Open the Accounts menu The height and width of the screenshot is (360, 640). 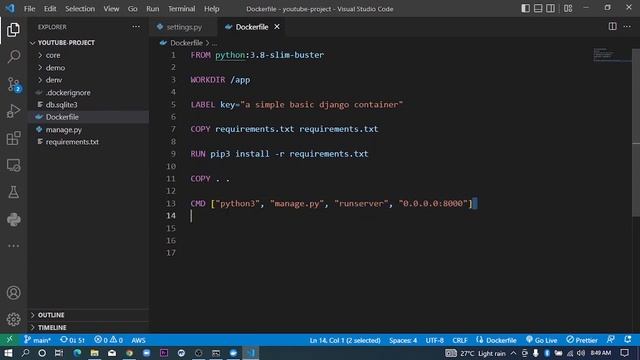coord(13,293)
